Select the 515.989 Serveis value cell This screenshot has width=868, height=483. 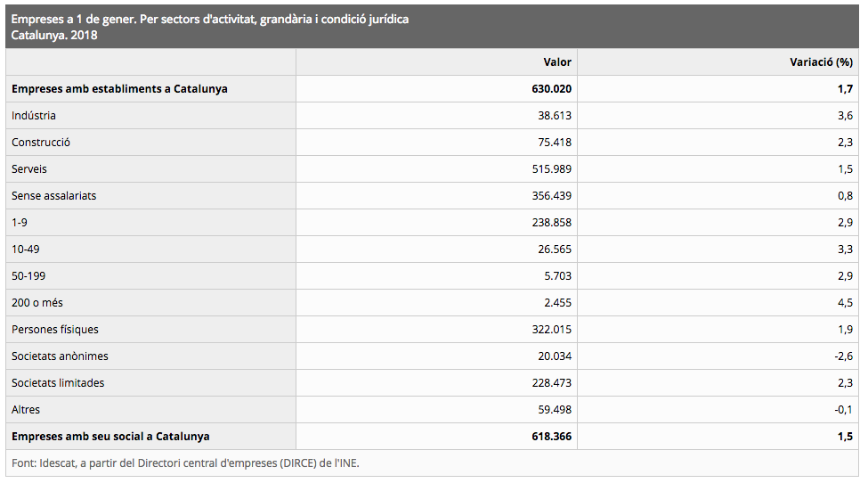551,169
